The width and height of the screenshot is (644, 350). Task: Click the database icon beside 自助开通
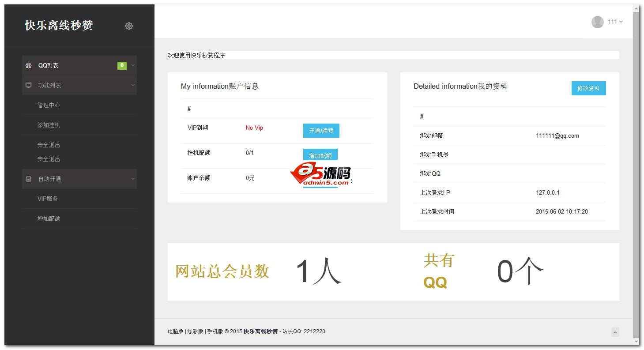[x=29, y=179]
